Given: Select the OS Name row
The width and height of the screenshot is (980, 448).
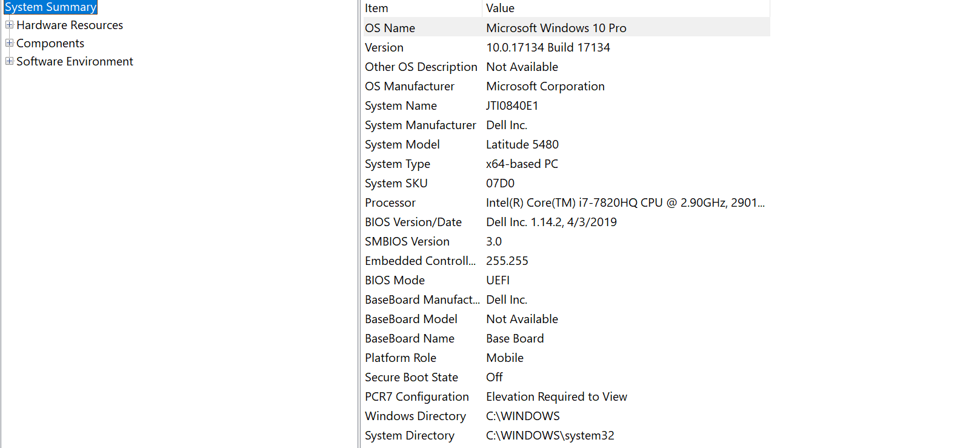Looking at the screenshot, I should (x=390, y=28).
